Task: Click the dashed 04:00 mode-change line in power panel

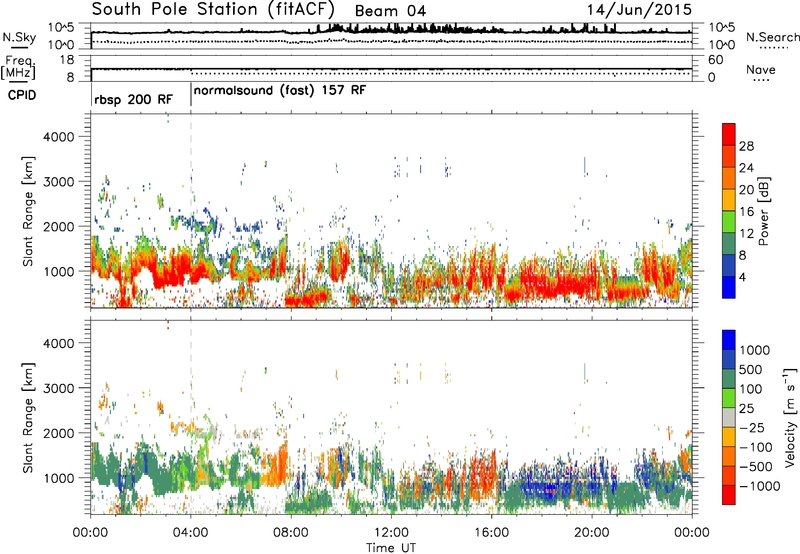Action: coord(191,211)
